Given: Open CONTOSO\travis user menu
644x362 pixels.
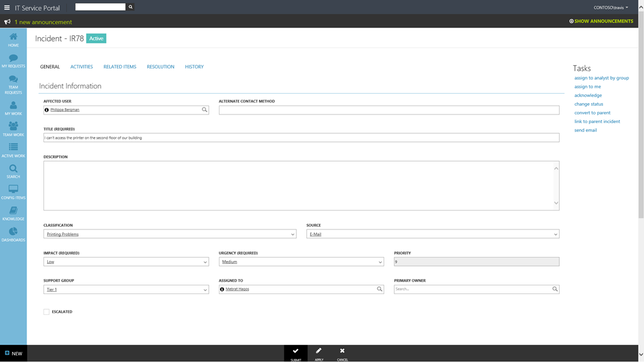Looking at the screenshot, I should point(611,8).
